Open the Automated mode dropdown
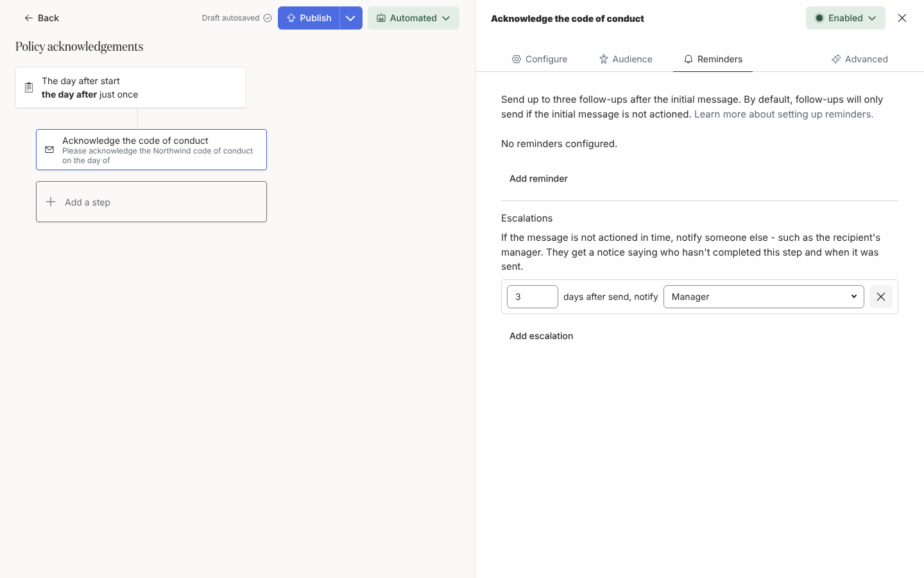This screenshot has height=578, width=924. point(413,18)
